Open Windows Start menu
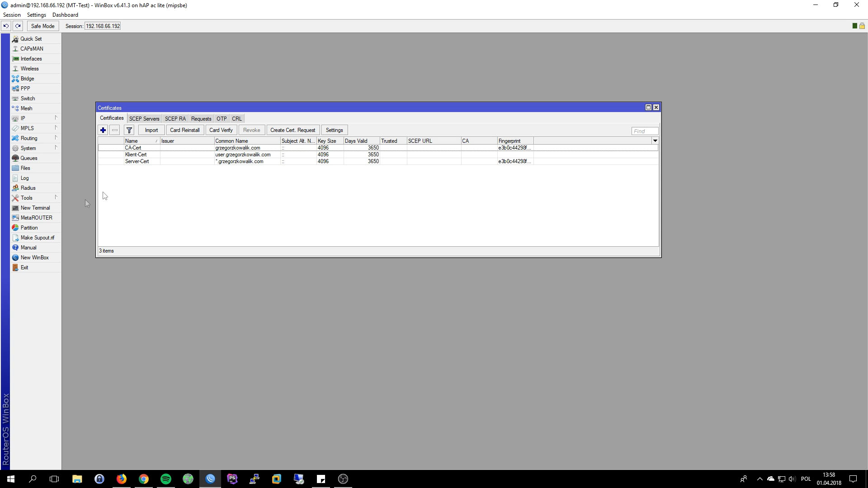868x488 pixels. click(11, 479)
